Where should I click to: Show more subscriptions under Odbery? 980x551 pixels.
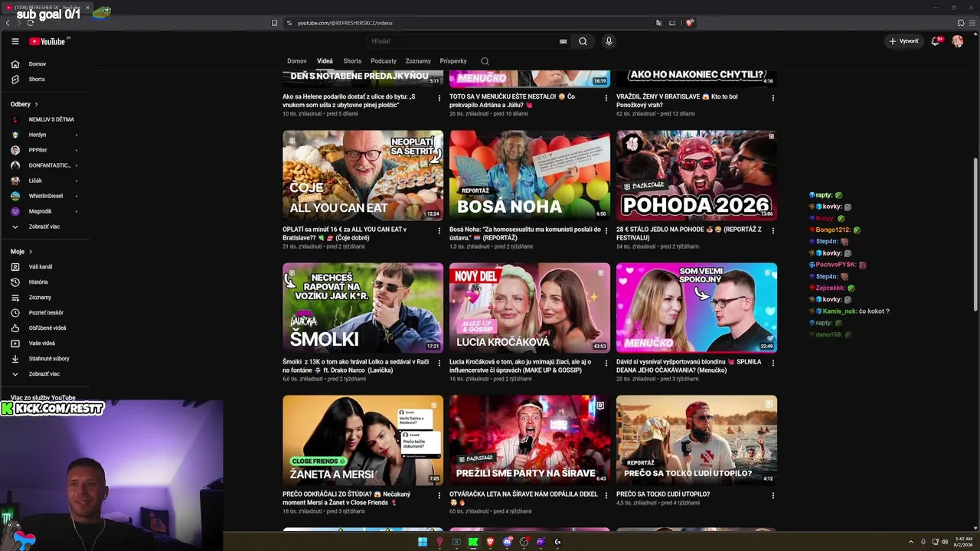(x=46, y=227)
